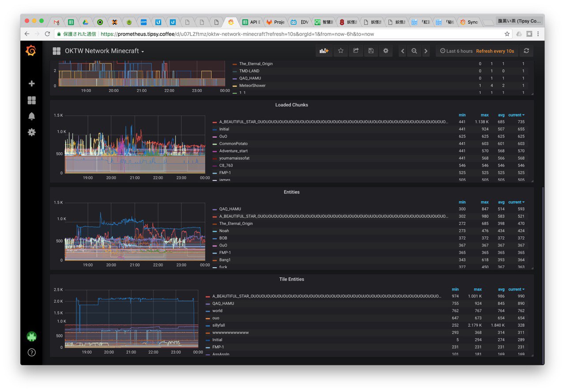Switch to the 智慧 browser tab
565x392 pixels.
point(324,22)
